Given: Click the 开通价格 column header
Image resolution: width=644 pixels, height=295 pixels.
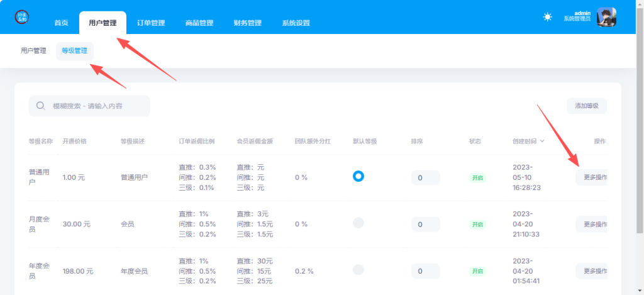Looking at the screenshot, I should pyautogui.click(x=74, y=141).
